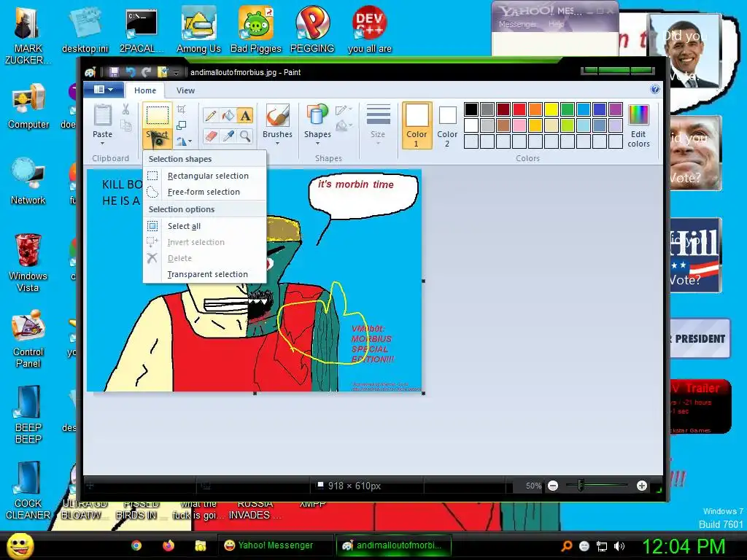This screenshot has width=747, height=560.
Task: Click the Resize icon in the ribbon
Action: click(x=182, y=125)
